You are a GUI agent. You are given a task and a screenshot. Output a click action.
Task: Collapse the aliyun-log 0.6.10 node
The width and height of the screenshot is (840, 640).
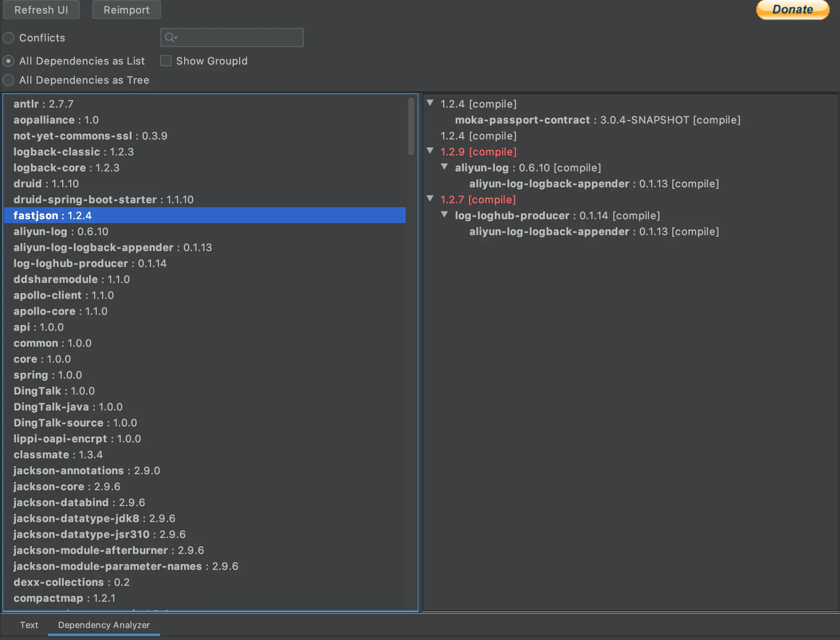tap(445, 167)
